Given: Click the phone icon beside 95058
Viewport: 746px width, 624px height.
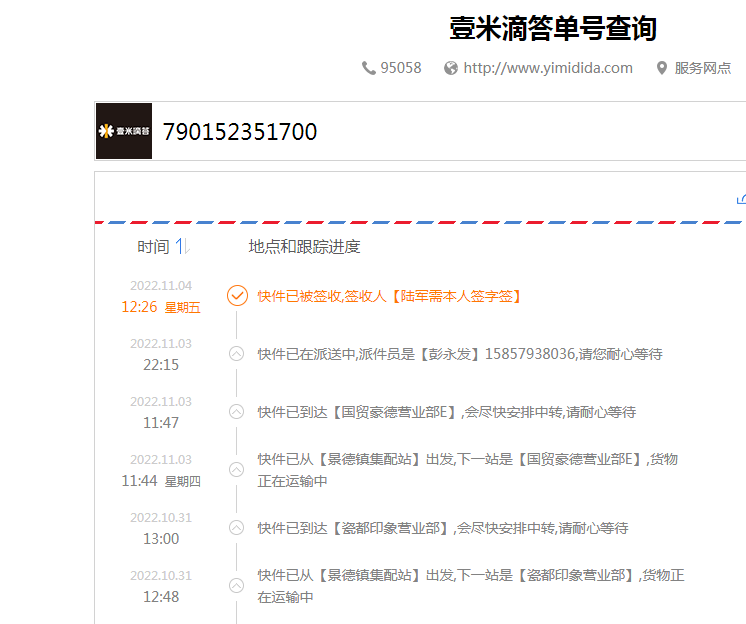Looking at the screenshot, I should point(369,68).
